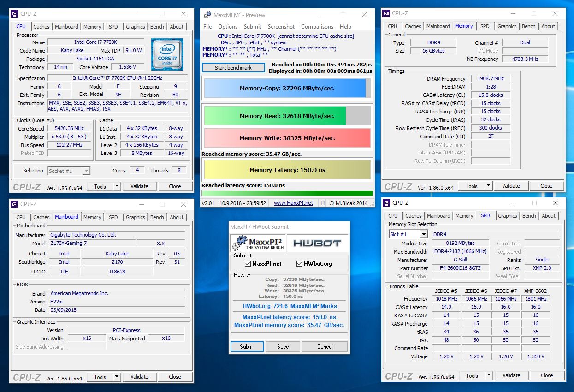
Task: Click Validate in the Memory window
Action: coord(511,186)
